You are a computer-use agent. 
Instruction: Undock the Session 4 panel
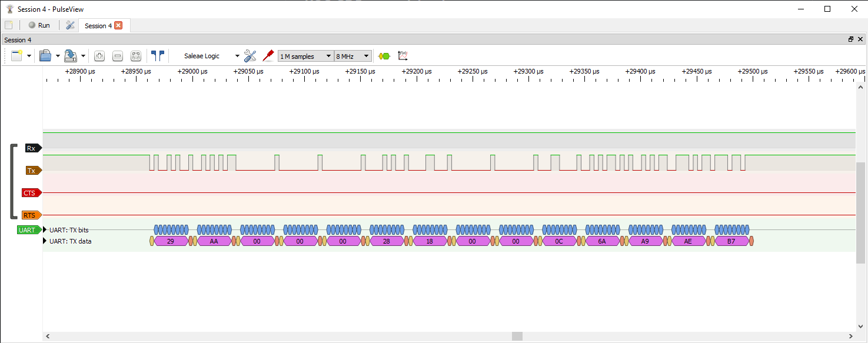pos(851,39)
